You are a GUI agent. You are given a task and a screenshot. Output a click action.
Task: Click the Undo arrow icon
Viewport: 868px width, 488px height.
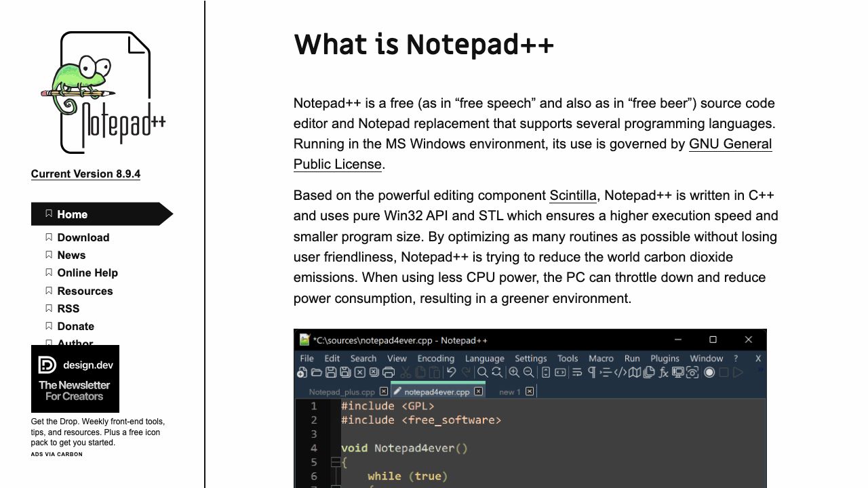point(452,372)
